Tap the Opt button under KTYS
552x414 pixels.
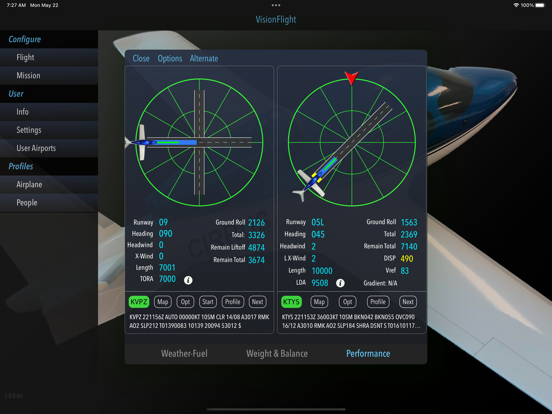347,302
